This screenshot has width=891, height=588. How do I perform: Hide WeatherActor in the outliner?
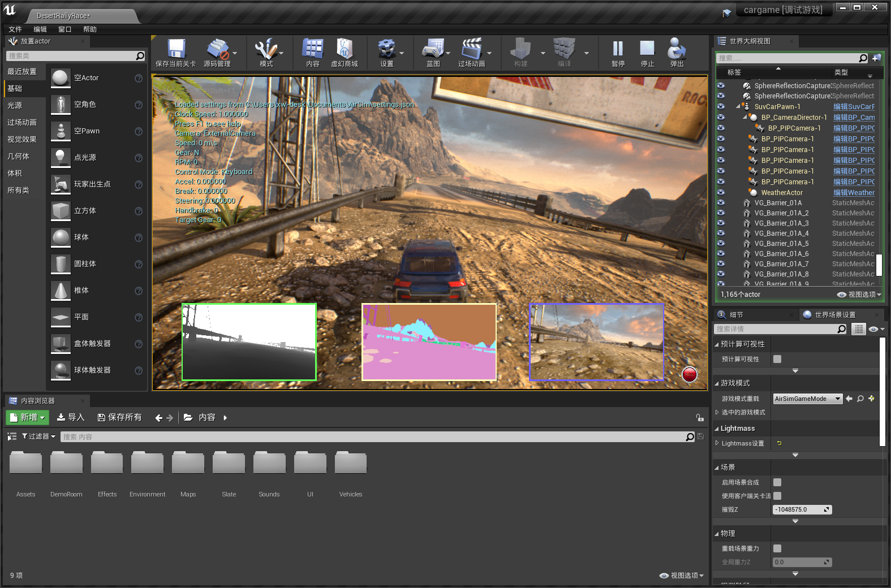click(721, 192)
